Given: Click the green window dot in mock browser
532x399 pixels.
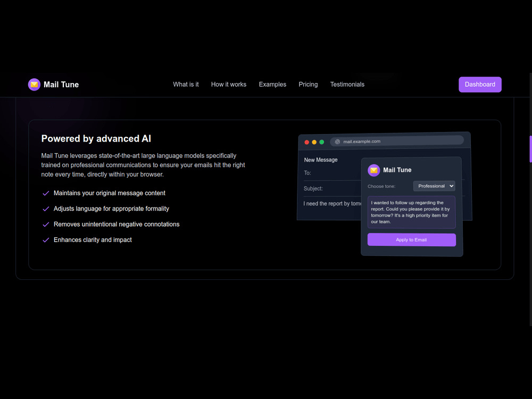Looking at the screenshot, I should [x=322, y=142].
